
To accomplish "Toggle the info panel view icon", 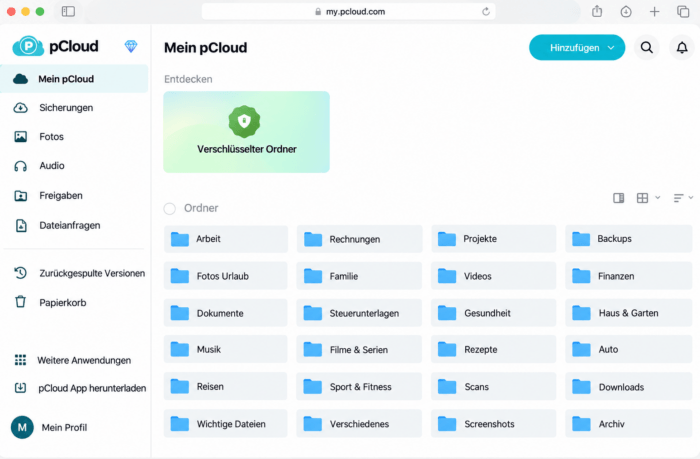I will [618, 198].
